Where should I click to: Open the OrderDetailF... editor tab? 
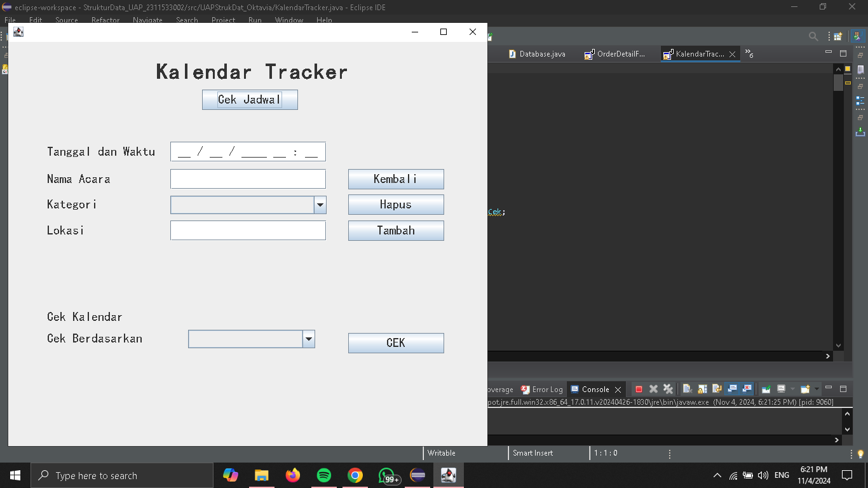615,54
